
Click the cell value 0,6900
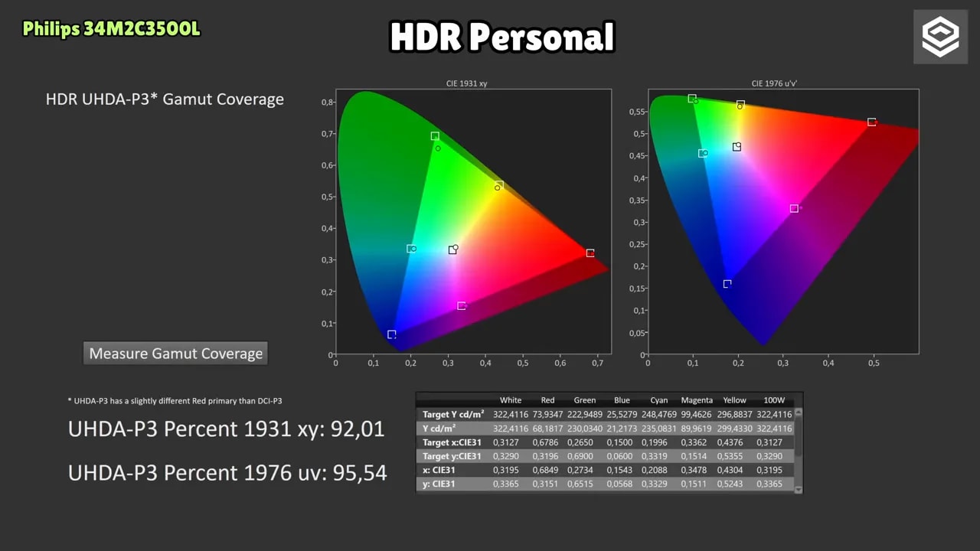[585, 456]
